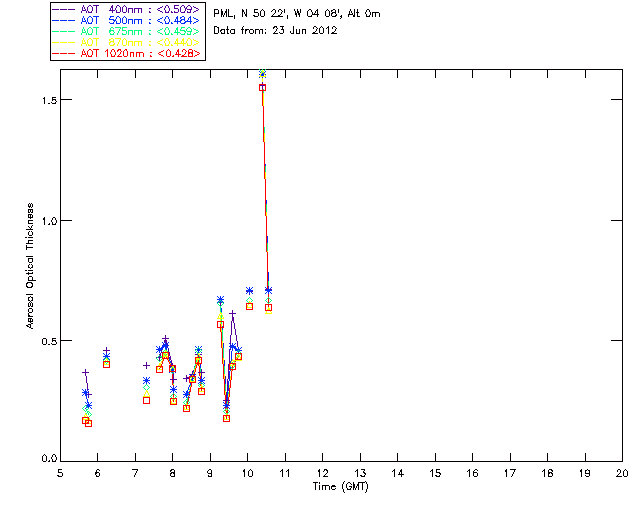Click the 0.0 y-axis tick label
Screen dimensions: 640x512
(x=49, y=459)
